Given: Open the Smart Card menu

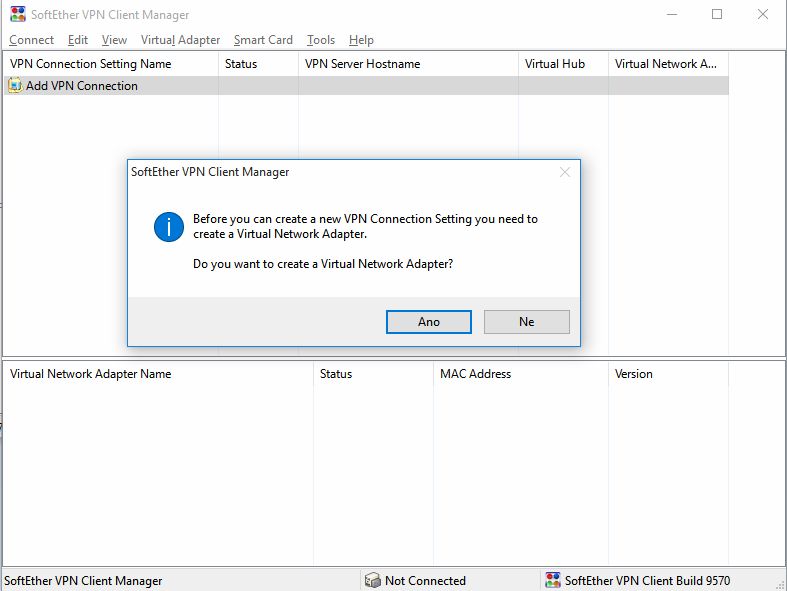Looking at the screenshot, I should pos(263,40).
